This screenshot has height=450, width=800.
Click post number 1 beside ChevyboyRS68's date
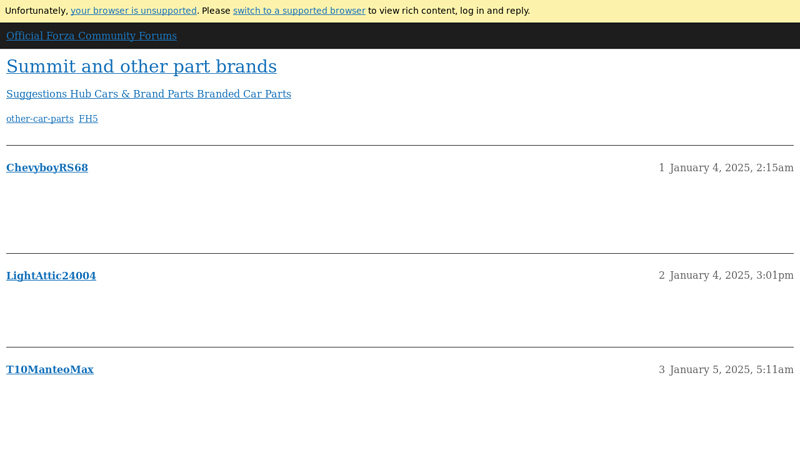tap(661, 168)
